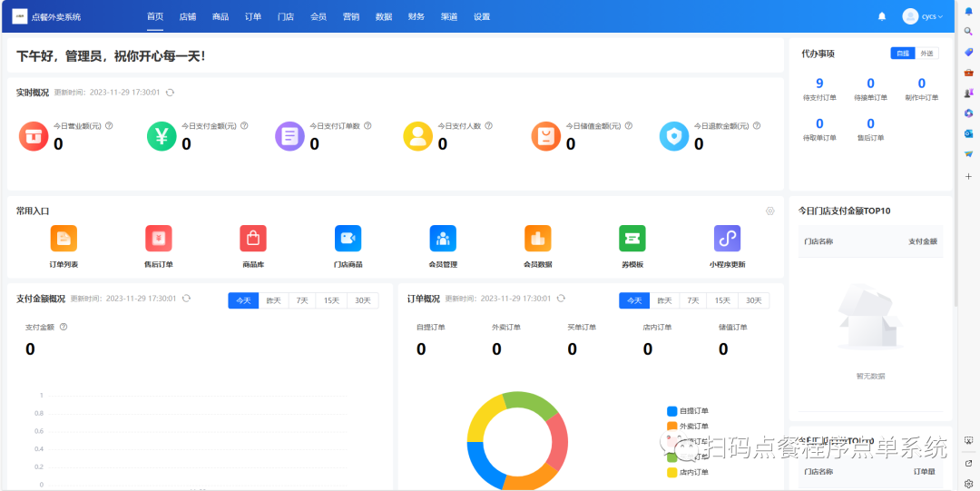The height and width of the screenshot is (491, 980).
Task: Click the system logo in header
Action: [x=20, y=16]
